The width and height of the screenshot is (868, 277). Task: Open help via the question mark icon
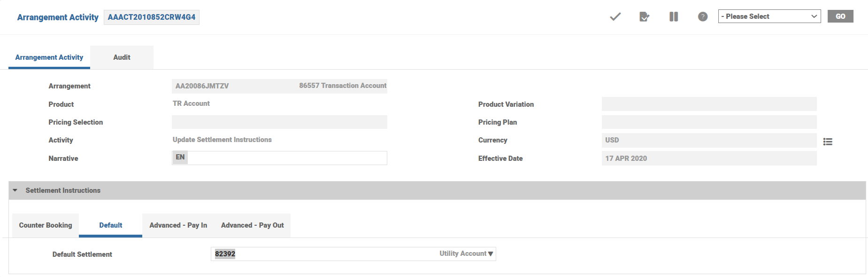click(x=702, y=17)
